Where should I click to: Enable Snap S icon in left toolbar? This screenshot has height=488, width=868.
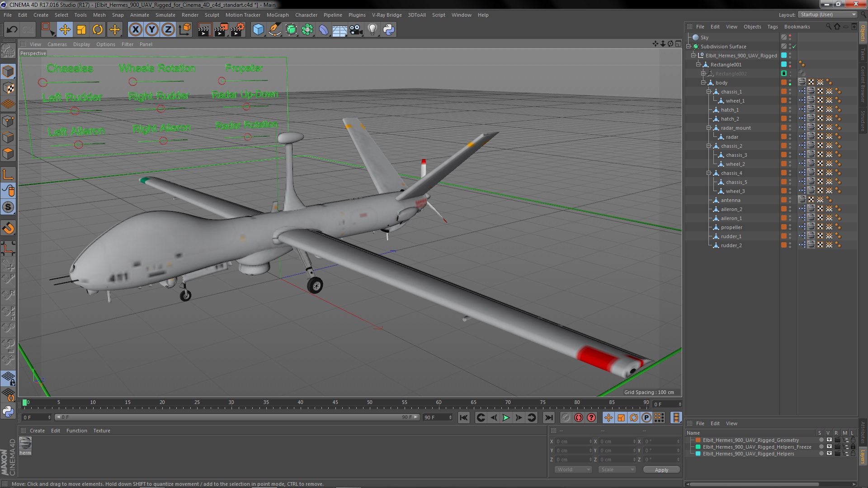tap(8, 207)
